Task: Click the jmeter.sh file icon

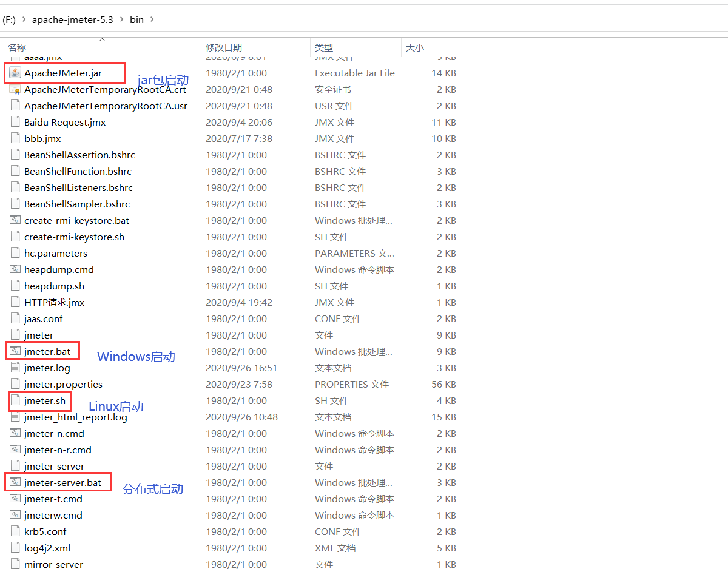Action: tap(15, 400)
